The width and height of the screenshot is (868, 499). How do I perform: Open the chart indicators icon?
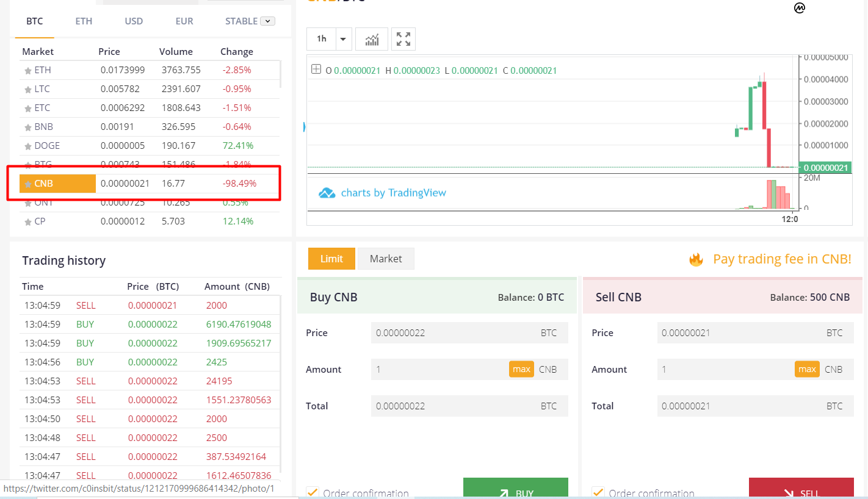(372, 39)
